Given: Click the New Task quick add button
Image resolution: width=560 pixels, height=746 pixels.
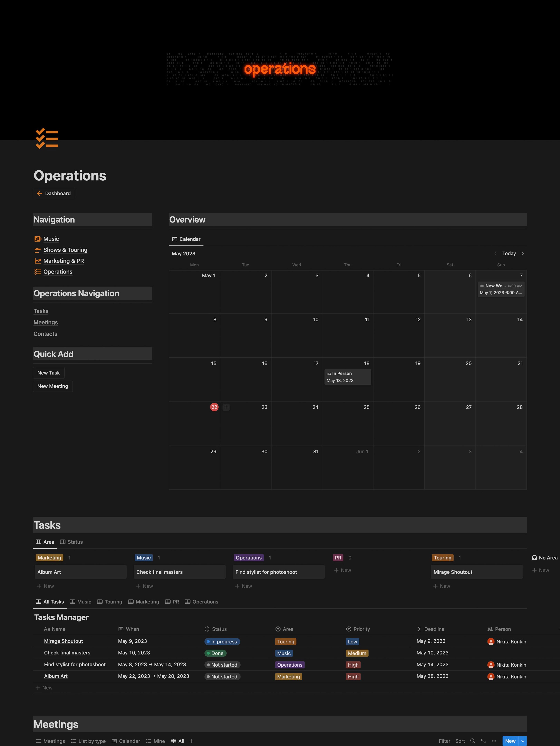Looking at the screenshot, I should (49, 373).
